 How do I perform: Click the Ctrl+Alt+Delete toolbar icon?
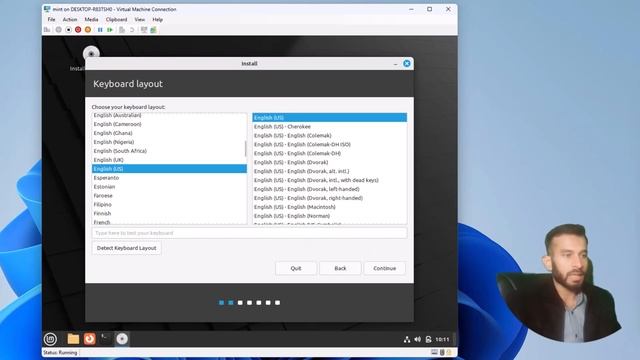pos(47,30)
